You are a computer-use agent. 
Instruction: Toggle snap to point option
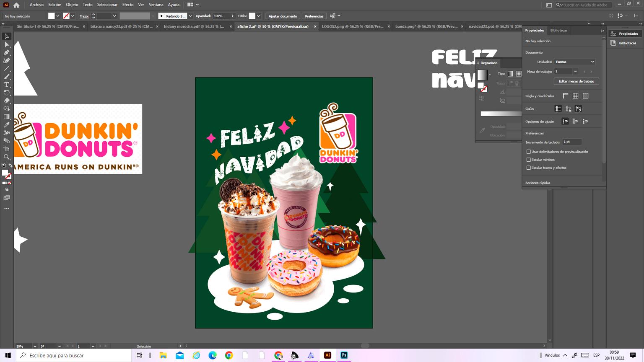point(565,121)
